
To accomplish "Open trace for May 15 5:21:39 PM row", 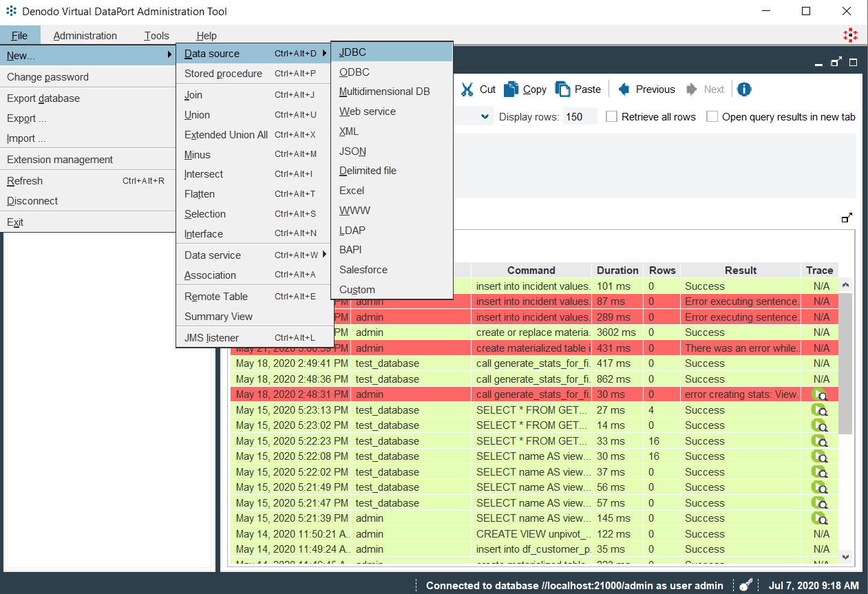I will [819, 518].
